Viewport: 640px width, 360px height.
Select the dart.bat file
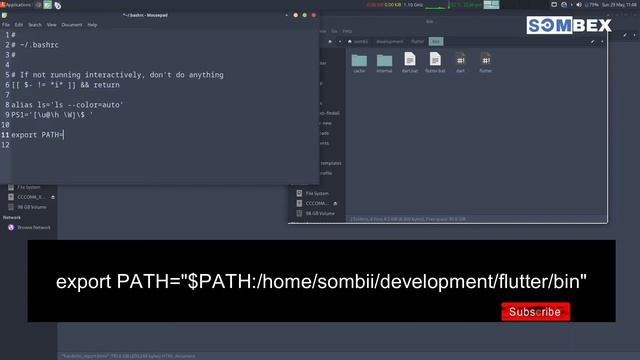click(x=410, y=62)
